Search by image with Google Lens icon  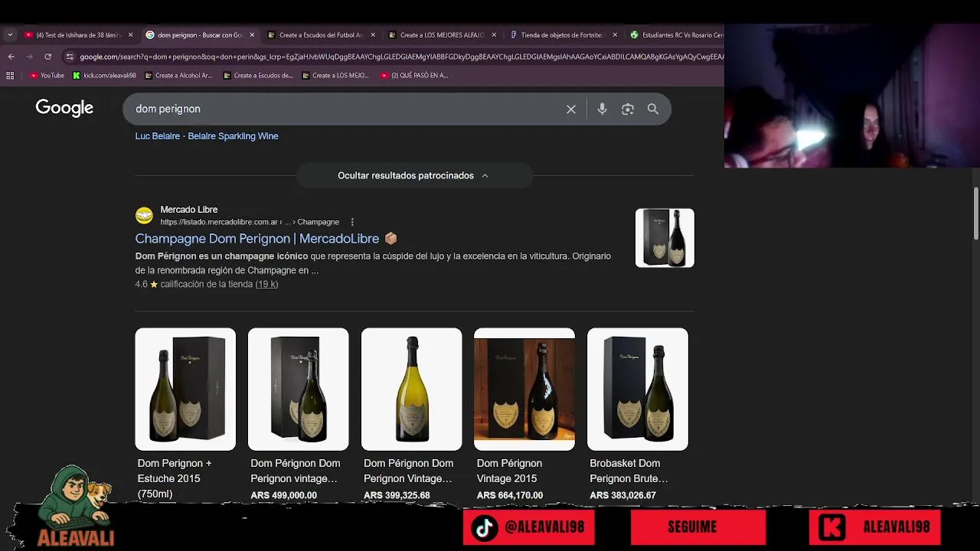[628, 109]
